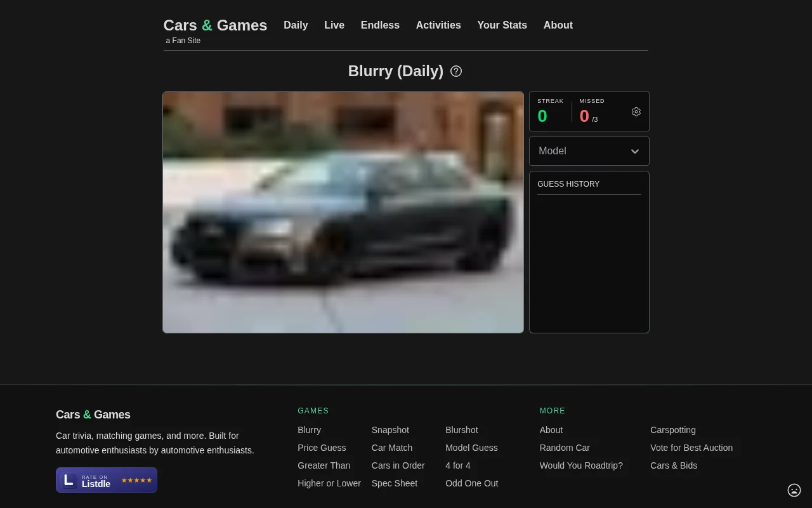Click the red missed count 0
Viewport: 812px width, 508px height.
point(584,116)
